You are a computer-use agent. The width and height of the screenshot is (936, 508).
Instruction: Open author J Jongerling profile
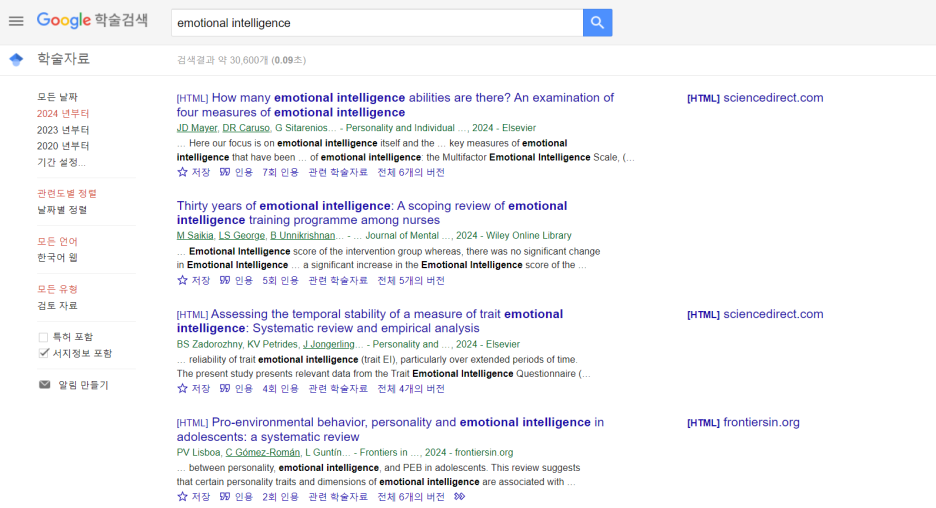click(x=328, y=344)
